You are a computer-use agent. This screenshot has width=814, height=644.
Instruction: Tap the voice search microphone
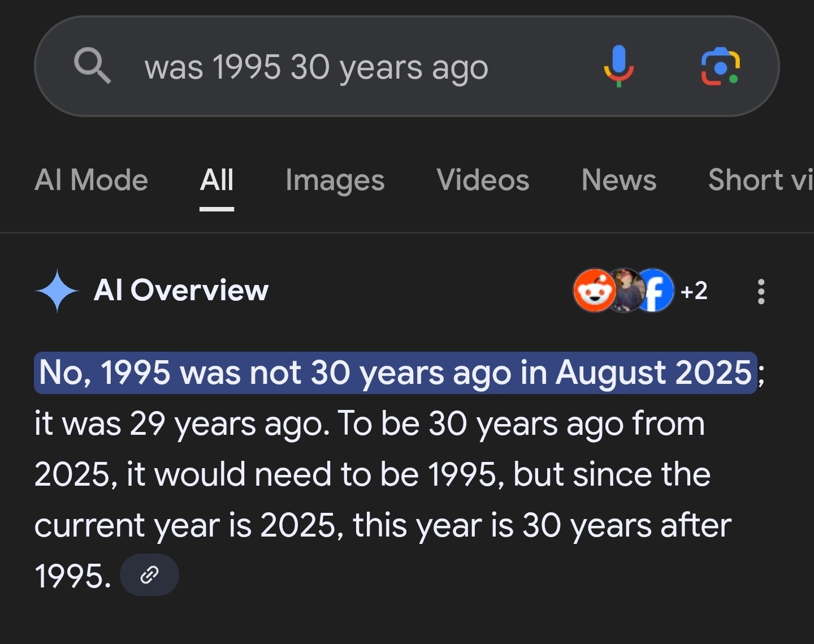click(618, 66)
